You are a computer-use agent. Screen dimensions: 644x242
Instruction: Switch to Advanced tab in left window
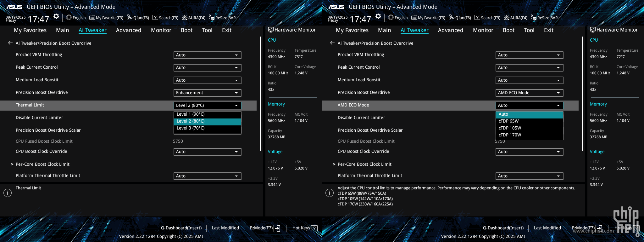click(129, 30)
